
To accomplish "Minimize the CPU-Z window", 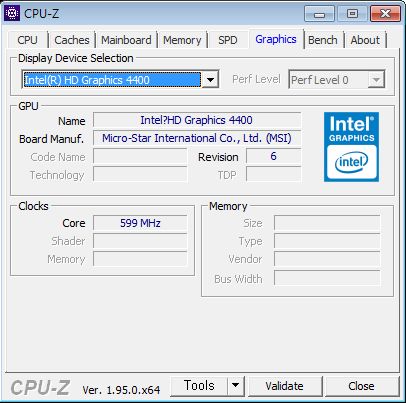I will click(319, 14).
